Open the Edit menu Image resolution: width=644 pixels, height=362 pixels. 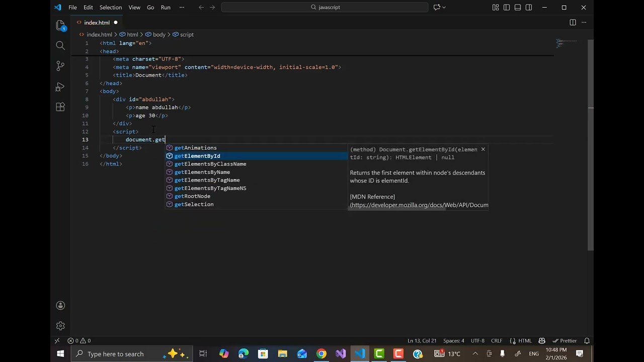click(x=88, y=8)
